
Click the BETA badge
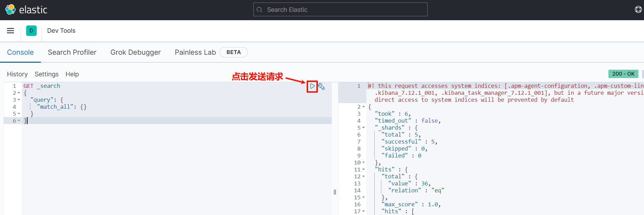point(234,52)
